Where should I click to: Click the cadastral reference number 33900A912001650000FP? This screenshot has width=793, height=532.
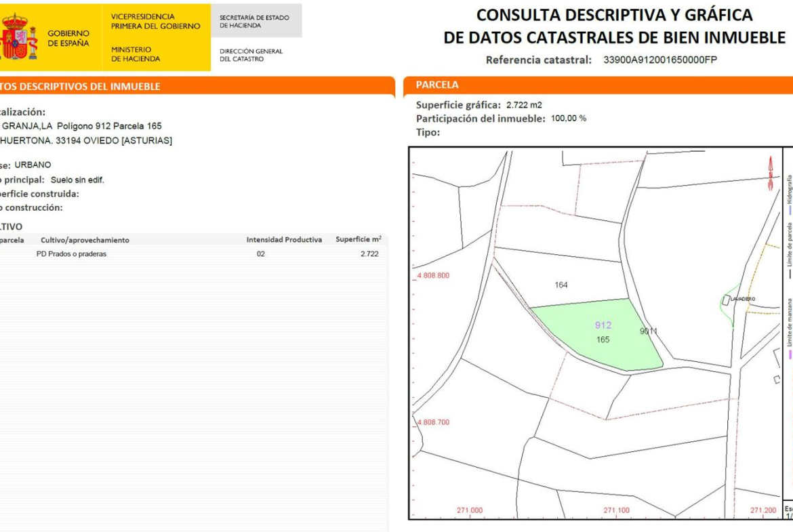659,60
